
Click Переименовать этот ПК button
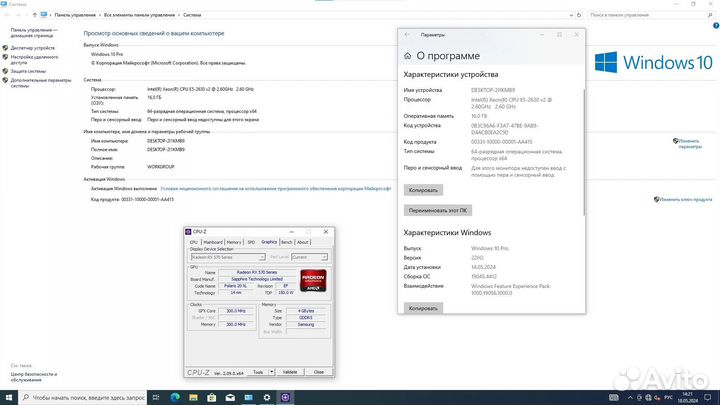[438, 211]
